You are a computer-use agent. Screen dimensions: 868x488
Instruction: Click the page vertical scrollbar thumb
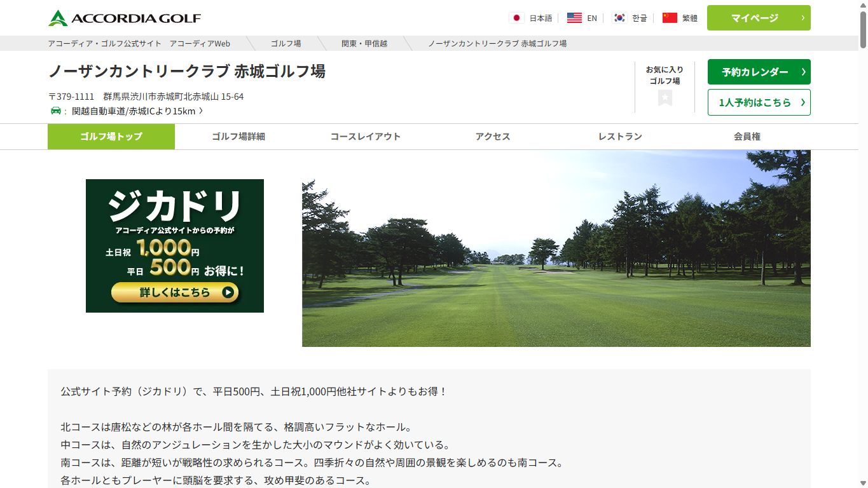pos(863,29)
